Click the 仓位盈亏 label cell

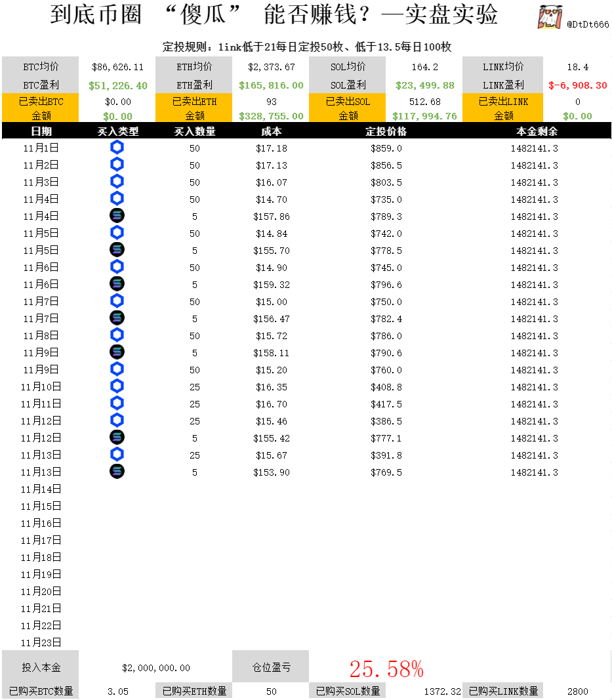tap(271, 667)
